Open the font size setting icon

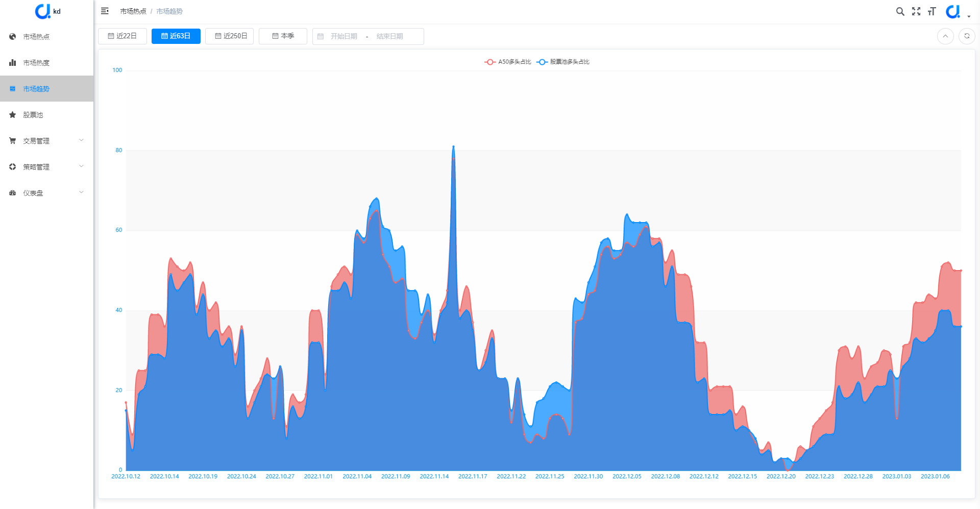[x=932, y=11]
